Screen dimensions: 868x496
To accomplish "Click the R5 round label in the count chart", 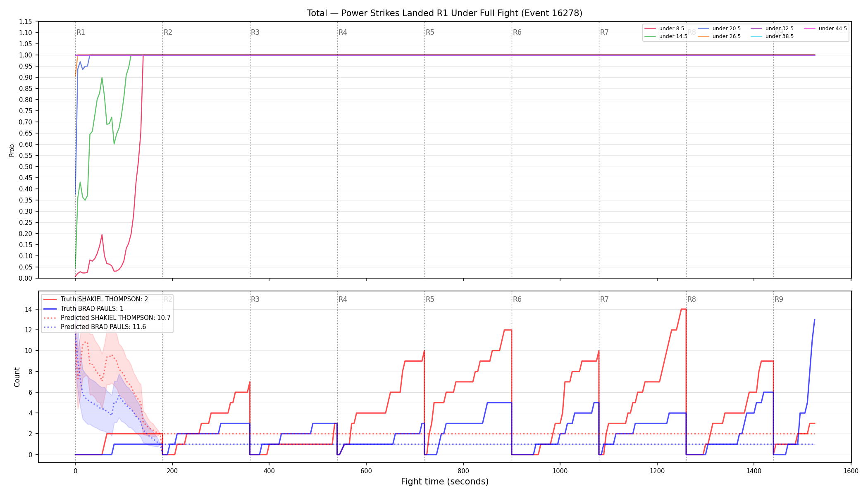I will click(x=430, y=299).
